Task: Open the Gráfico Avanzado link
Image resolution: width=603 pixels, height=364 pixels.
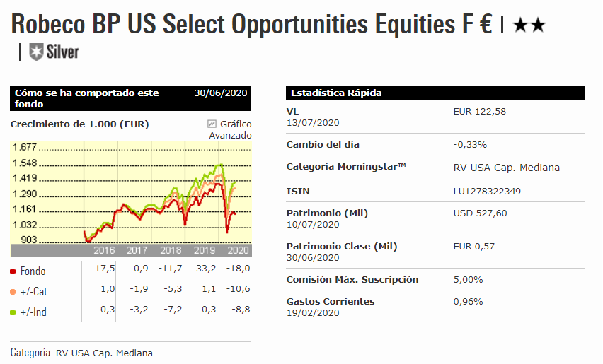Action: coord(235,129)
